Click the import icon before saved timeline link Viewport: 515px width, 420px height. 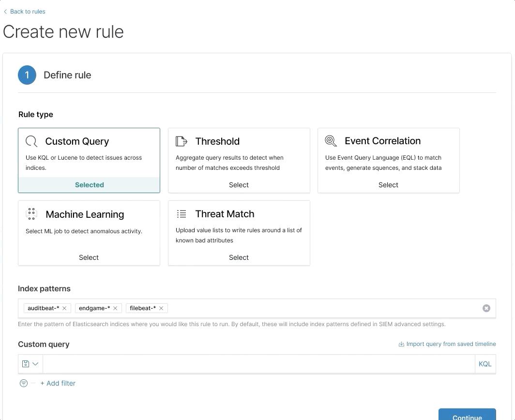(401, 344)
